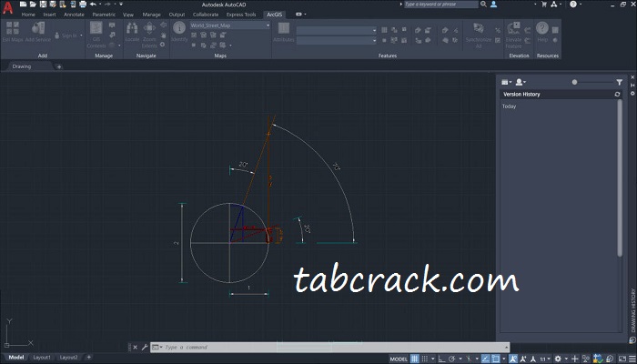This screenshot has height=364, width=637.
Task: Click the Version History panel scrollbar
Action: [620, 178]
